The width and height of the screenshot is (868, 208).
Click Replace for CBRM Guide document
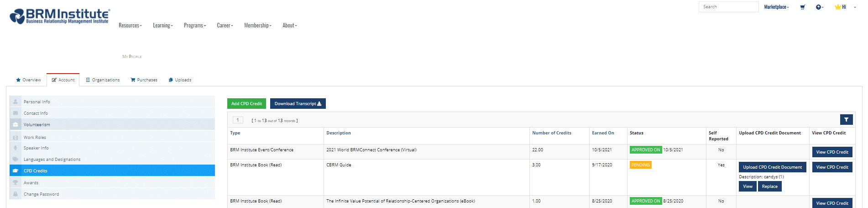pos(769,187)
